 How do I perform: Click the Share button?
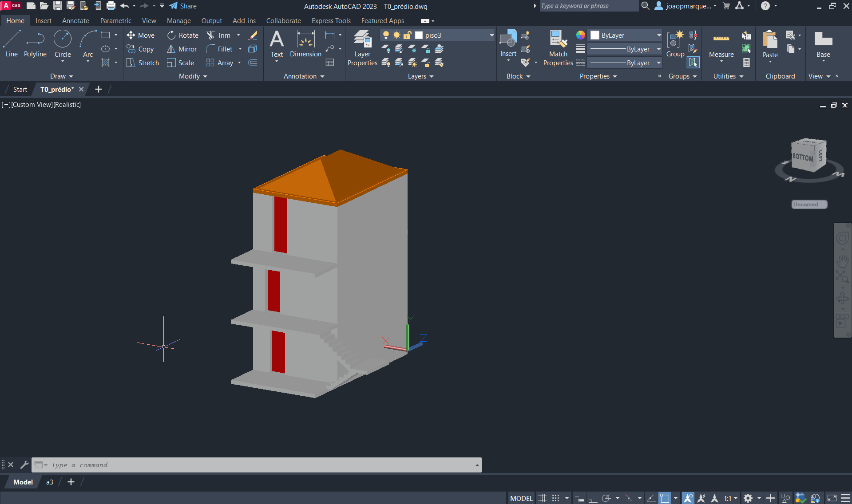[x=183, y=6]
